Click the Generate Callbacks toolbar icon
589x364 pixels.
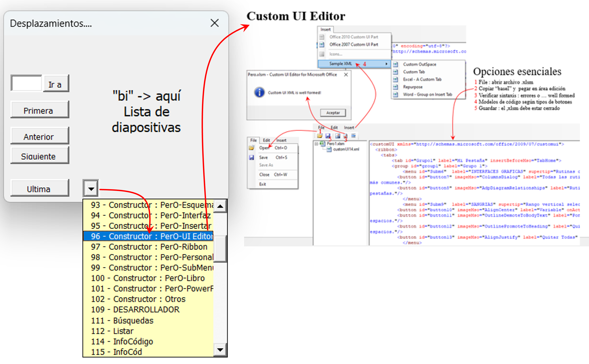[353, 136]
